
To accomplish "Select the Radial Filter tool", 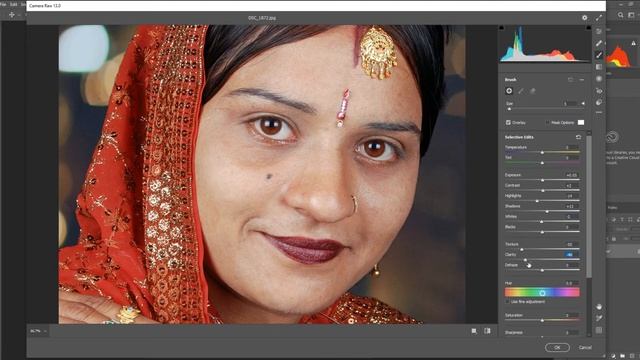I will 599,78.
